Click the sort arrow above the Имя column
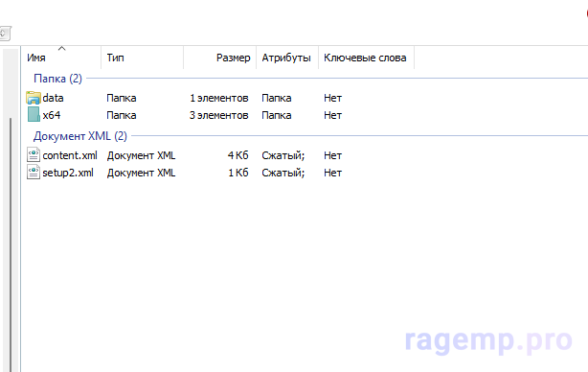The image size is (588, 372). tap(62, 49)
